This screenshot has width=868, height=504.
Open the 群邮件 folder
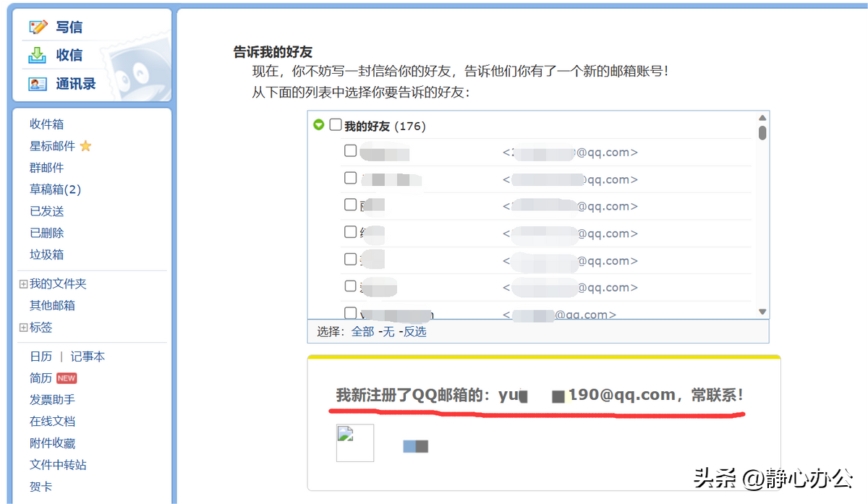coord(46,168)
